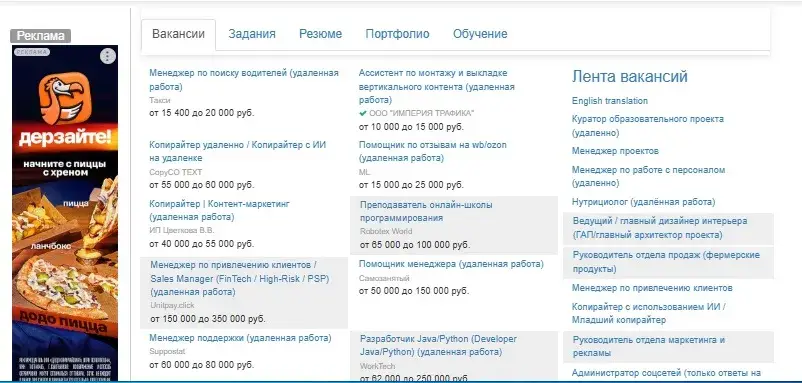Viewport: 802px width, 383px height.
Task: Click salary от 50 000 до 150 000 руб.
Action: point(414,291)
